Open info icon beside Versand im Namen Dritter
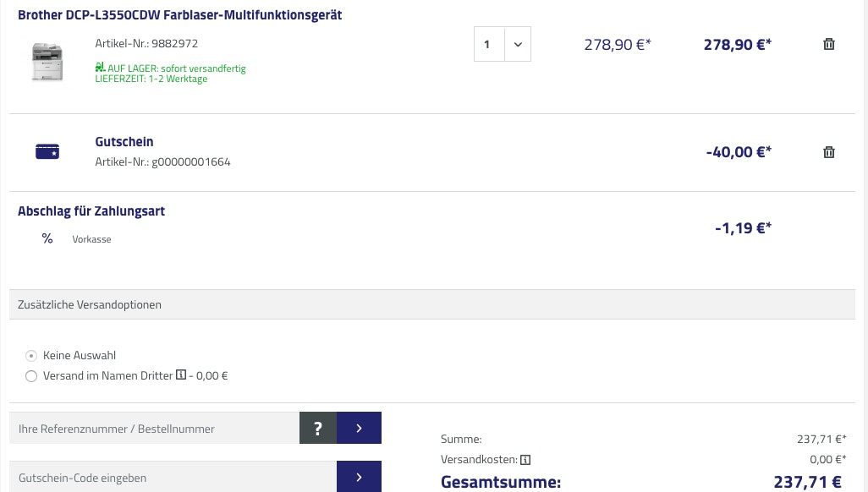 coord(181,375)
